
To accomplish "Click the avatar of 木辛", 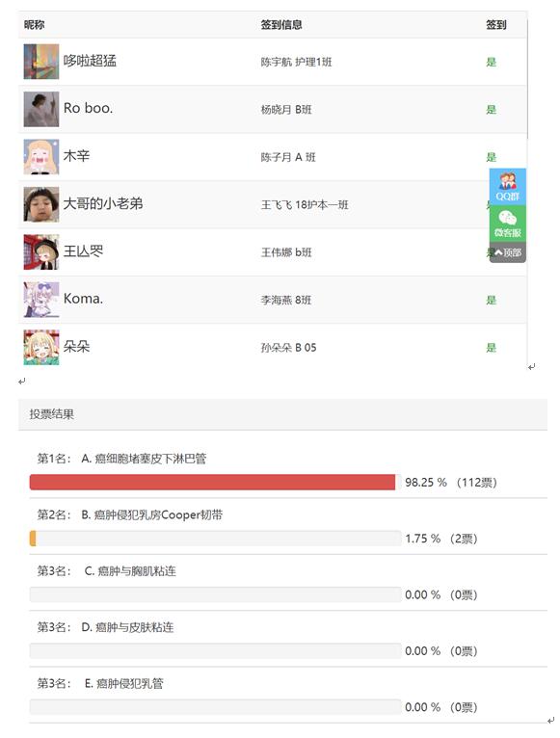I will pyautogui.click(x=41, y=157).
